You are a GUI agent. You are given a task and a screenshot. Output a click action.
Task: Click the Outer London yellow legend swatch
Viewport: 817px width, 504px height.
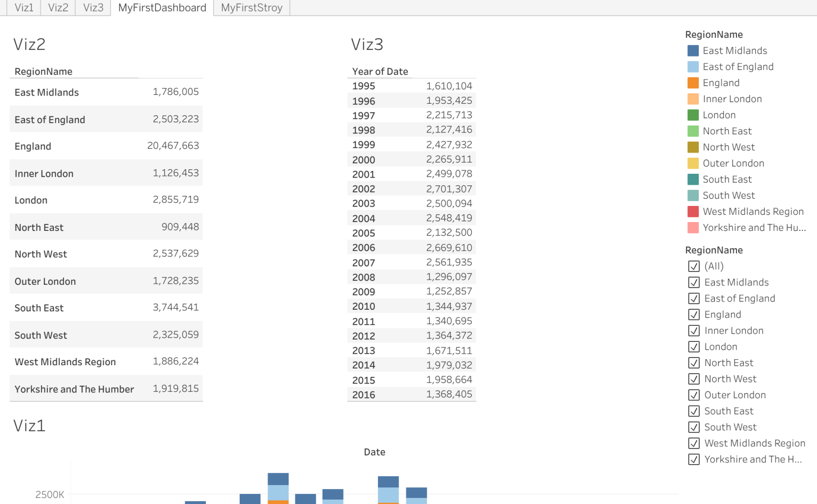pyautogui.click(x=693, y=163)
